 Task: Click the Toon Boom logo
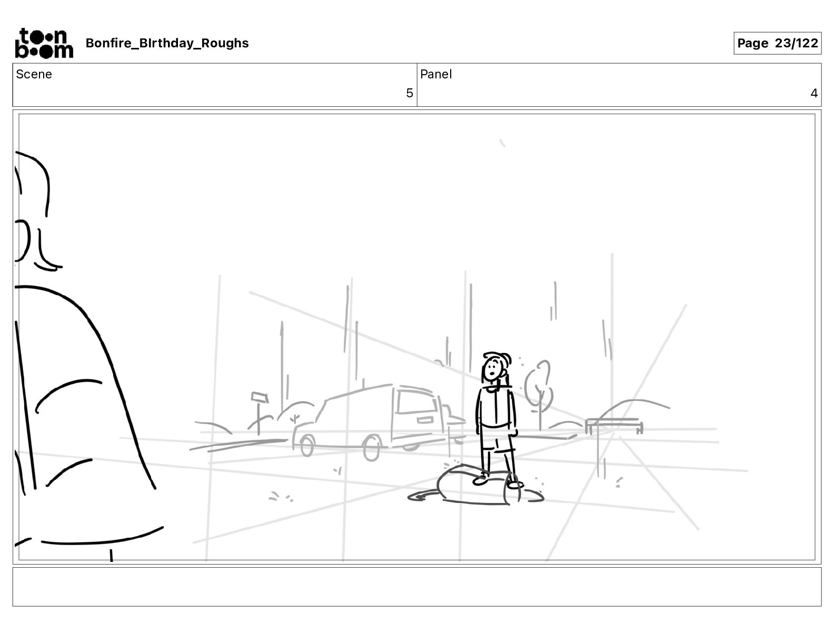pos(44,43)
